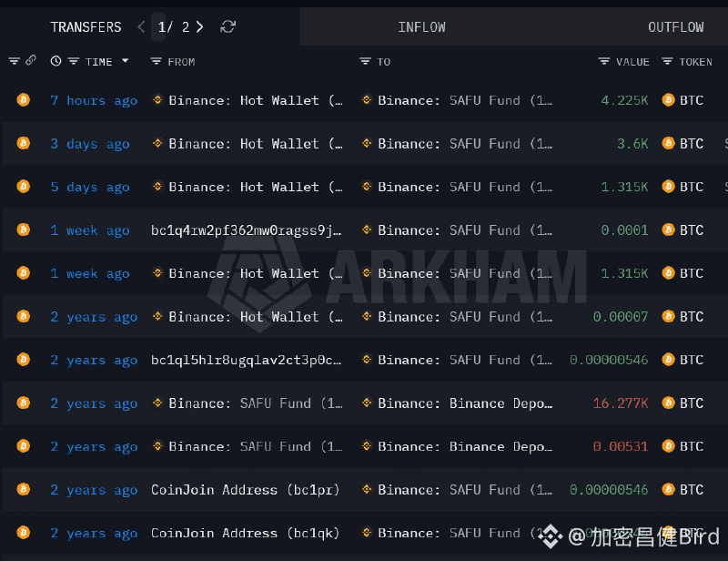Click the chain link filter icon
Image resolution: width=728 pixels, height=561 pixels.
click(x=31, y=60)
